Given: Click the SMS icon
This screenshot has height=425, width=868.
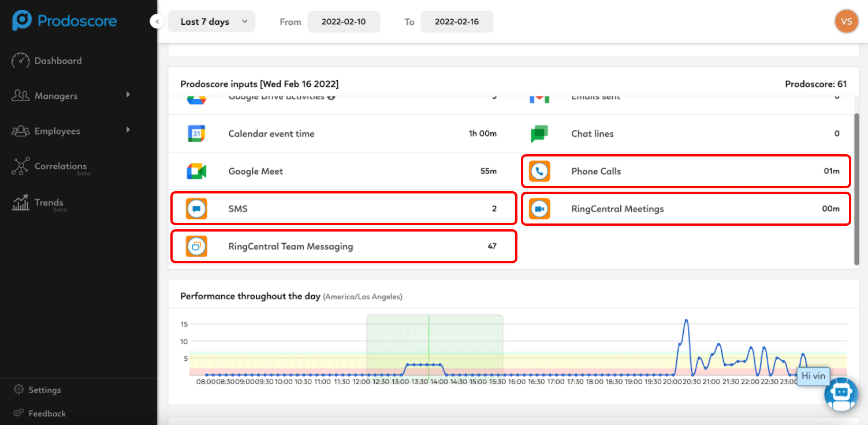Looking at the screenshot, I should (196, 208).
